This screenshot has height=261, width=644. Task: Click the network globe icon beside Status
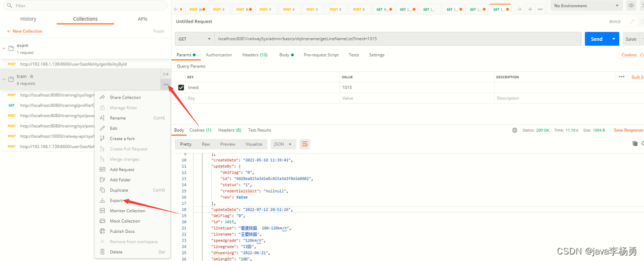click(x=515, y=130)
